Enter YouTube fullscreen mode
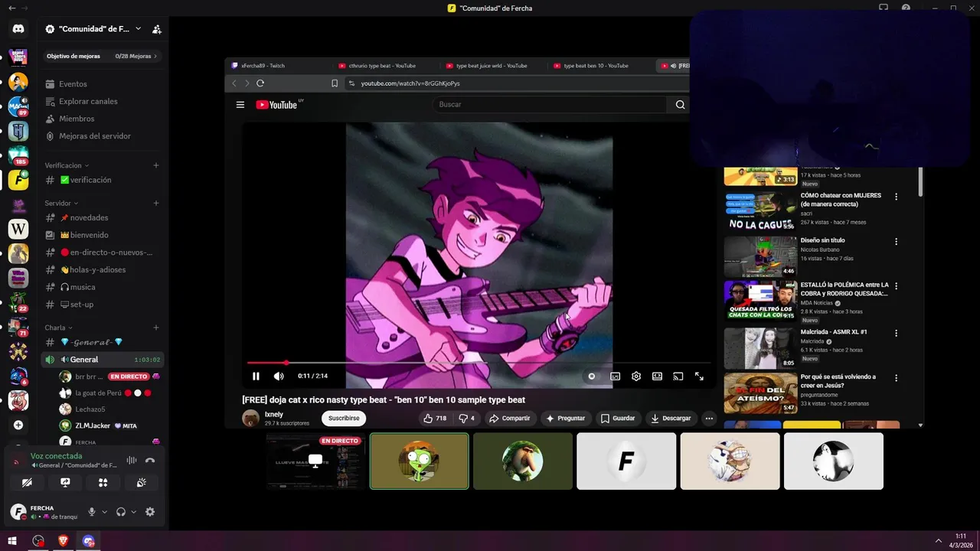The width and height of the screenshot is (980, 551). point(699,376)
